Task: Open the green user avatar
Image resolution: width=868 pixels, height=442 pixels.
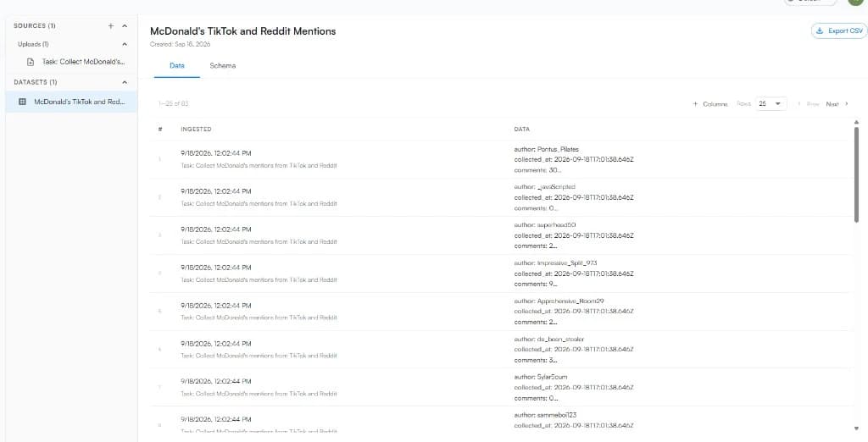Action: 855,2
